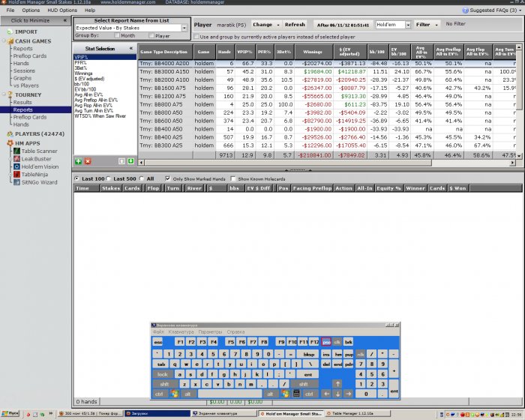The height and width of the screenshot is (420, 525).
Task: Click the Suggested FAQs help icon
Action: 465,10
